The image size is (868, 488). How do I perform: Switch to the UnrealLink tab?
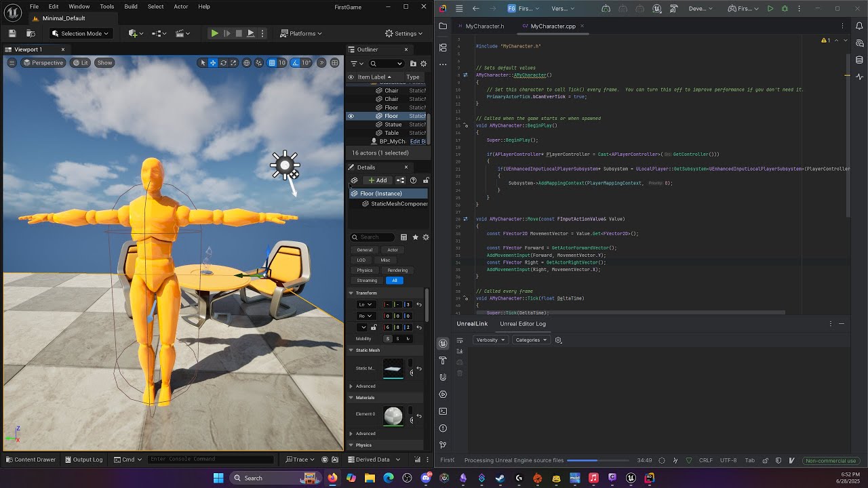tap(472, 324)
